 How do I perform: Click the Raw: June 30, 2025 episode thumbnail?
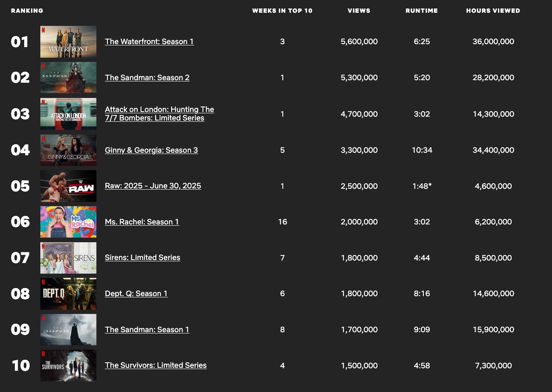pyautogui.click(x=68, y=186)
